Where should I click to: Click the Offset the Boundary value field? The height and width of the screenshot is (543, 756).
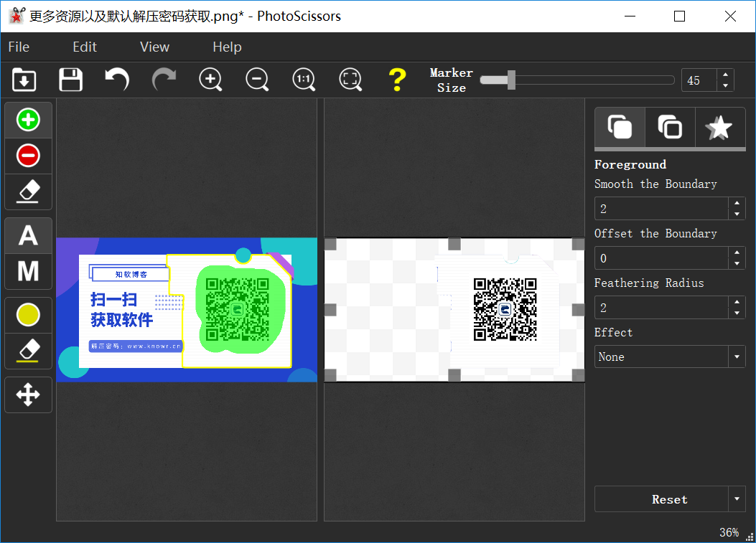(661, 258)
